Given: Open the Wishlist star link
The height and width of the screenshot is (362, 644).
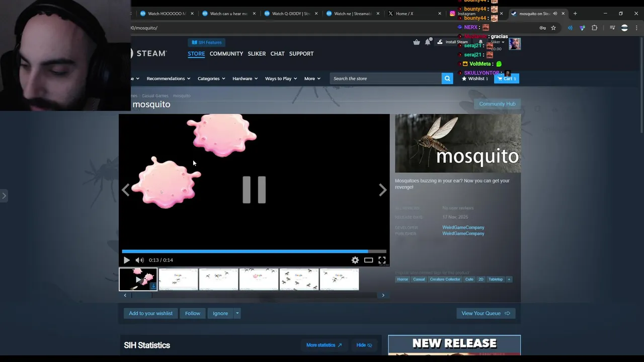Looking at the screenshot, I should [475, 78].
